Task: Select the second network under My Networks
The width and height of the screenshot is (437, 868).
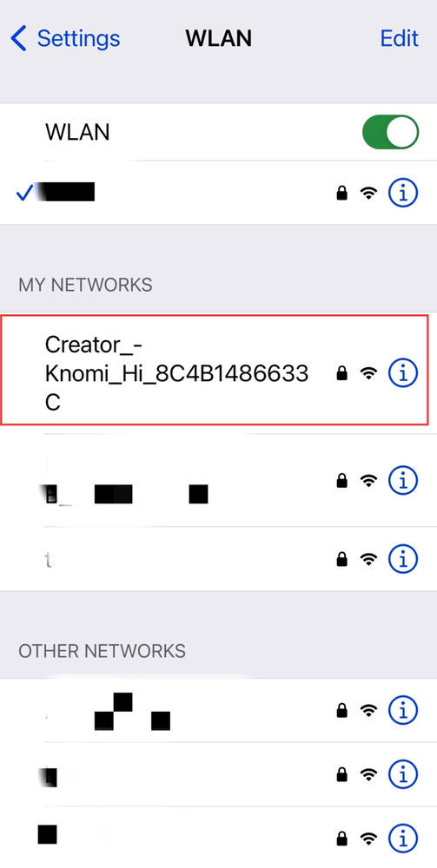Action: click(x=218, y=480)
